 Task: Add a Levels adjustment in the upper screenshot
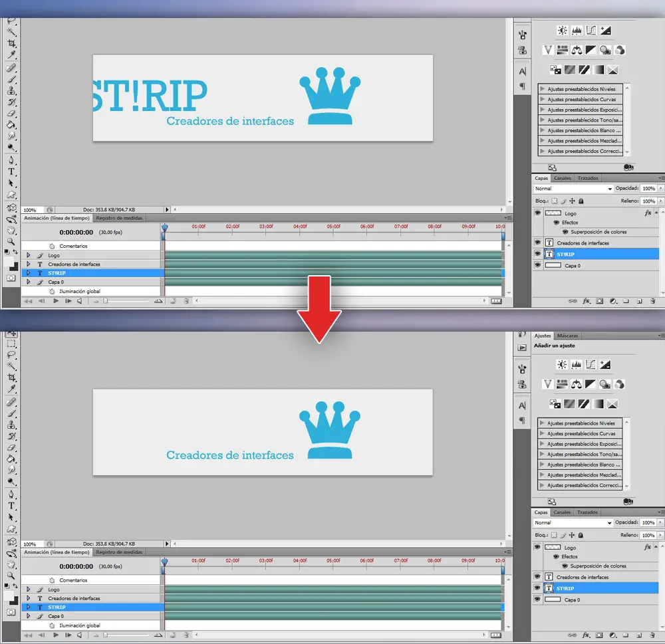tap(577, 31)
